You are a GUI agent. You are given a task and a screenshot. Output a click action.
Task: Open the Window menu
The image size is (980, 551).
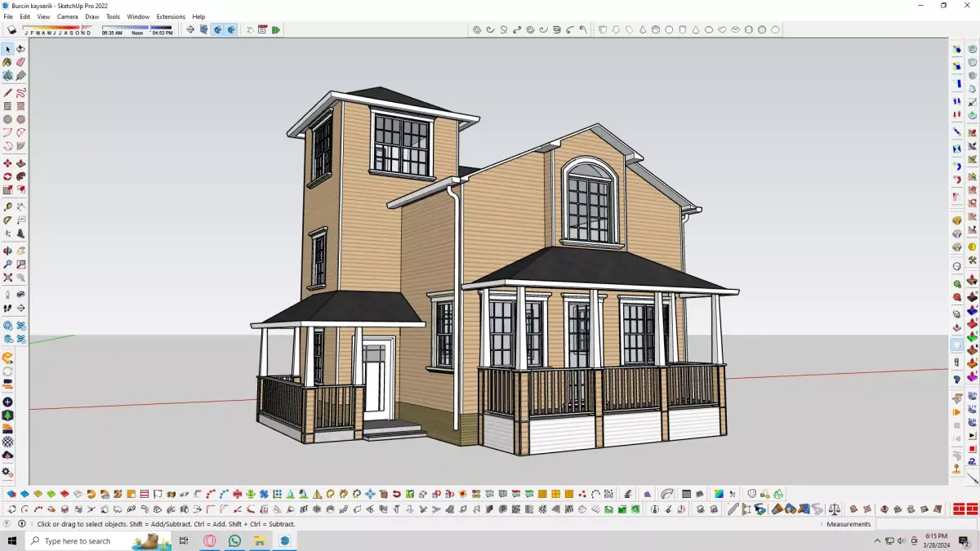pos(138,16)
